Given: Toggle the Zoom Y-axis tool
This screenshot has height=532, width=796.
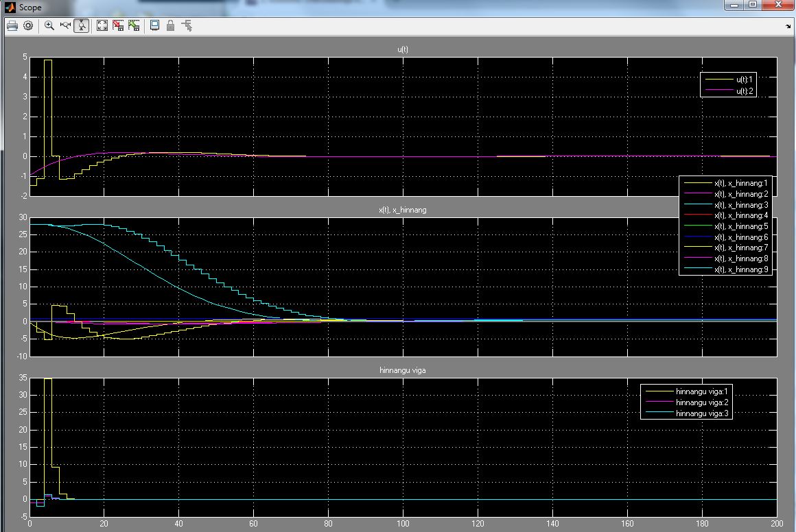Looking at the screenshot, I should [x=81, y=25].
